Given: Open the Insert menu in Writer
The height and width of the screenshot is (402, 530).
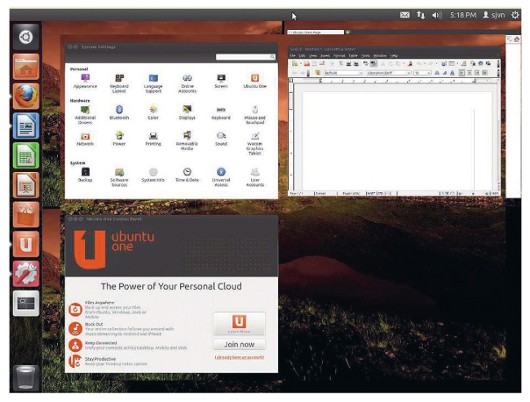Looking at the screenshot, I should [x=325, y=56].
